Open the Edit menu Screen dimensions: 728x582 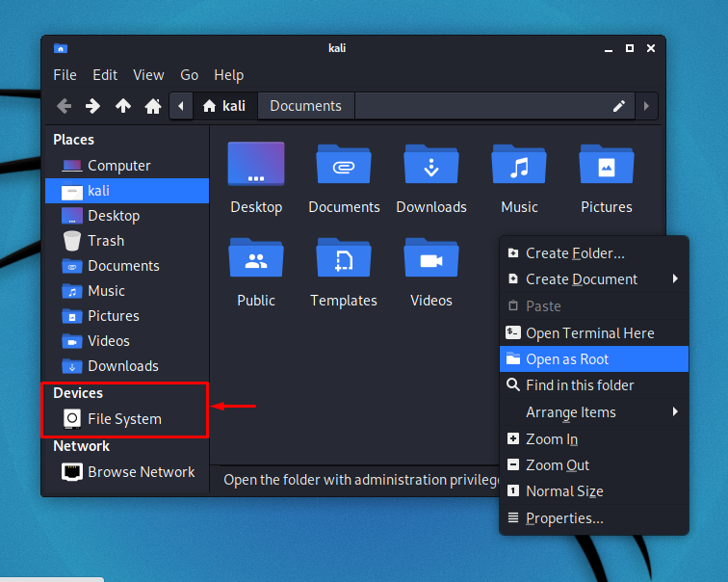tap(105, 75)
